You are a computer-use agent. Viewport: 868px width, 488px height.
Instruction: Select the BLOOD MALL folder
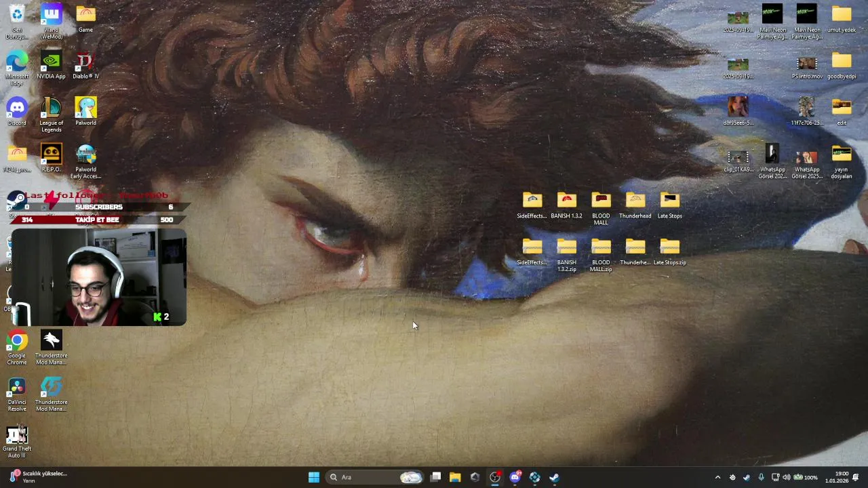click(x=601, y=209)
